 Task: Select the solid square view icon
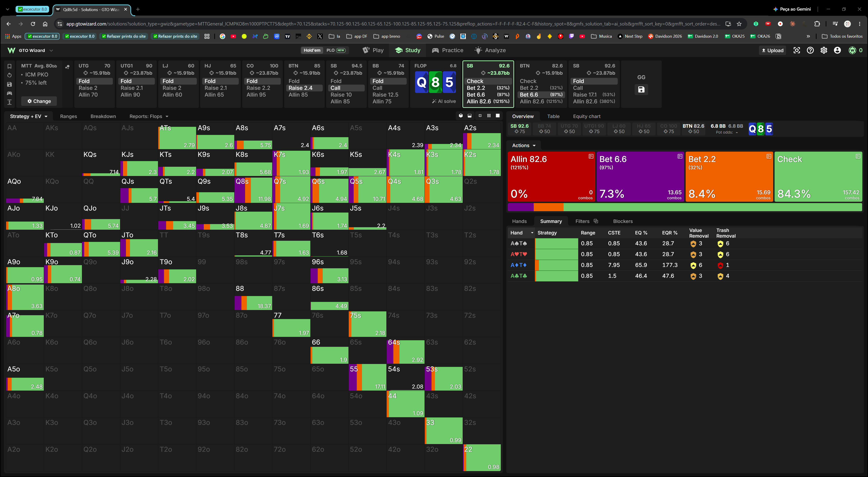pyautogui.click(x=498, y=116)
